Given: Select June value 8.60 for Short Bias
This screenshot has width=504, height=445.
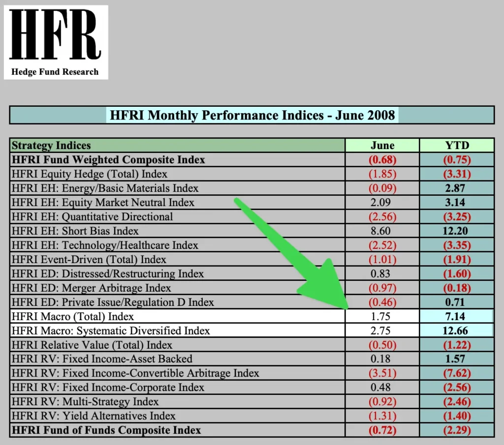Looking at the screenshot, I should [x=380, y=231].
